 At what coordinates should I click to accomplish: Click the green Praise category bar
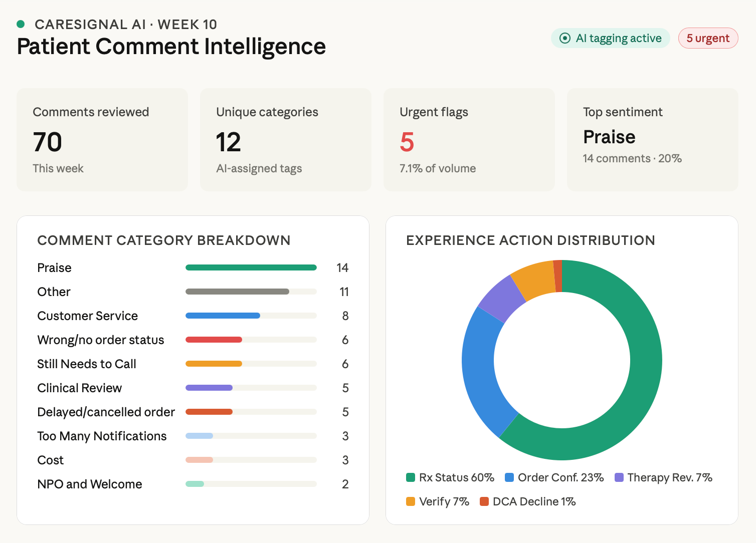(x=251, y=267)
